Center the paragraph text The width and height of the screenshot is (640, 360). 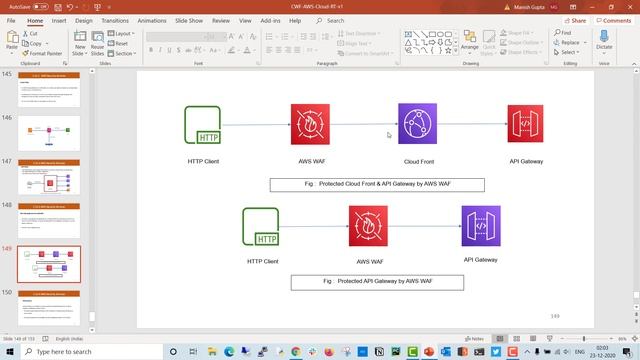tap(278, 50)
